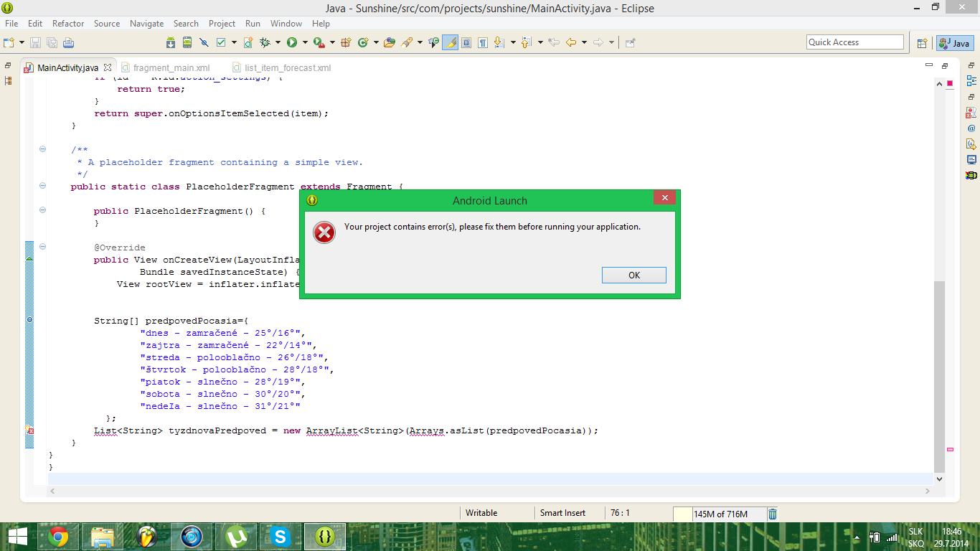Click the Android SDK Manager toolbar icon

point(171,43)
